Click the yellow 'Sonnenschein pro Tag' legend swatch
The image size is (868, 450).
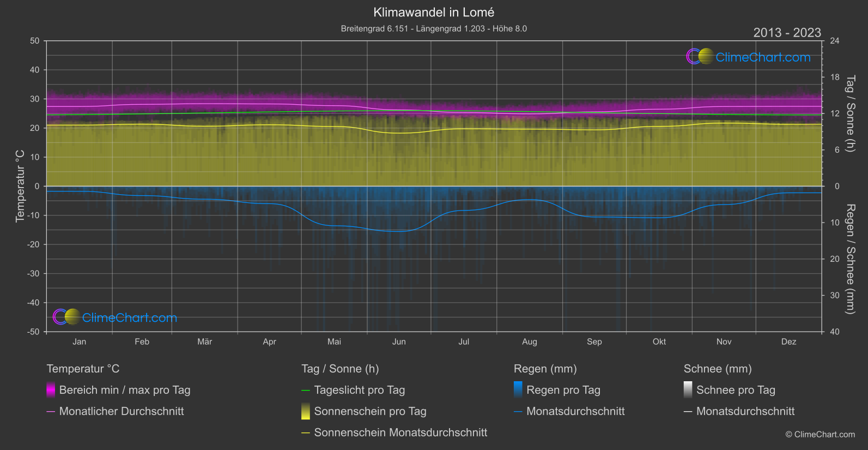(x=306, y=411)
